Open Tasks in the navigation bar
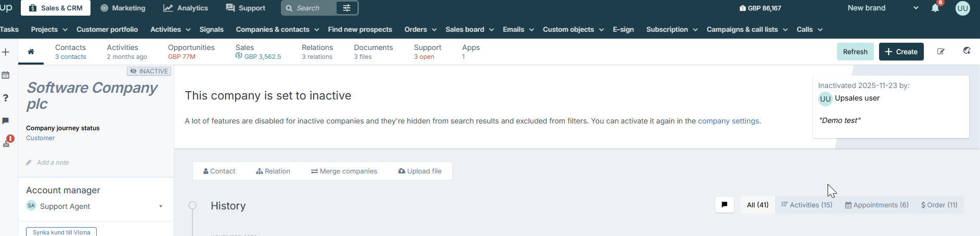 click(9, 29)
